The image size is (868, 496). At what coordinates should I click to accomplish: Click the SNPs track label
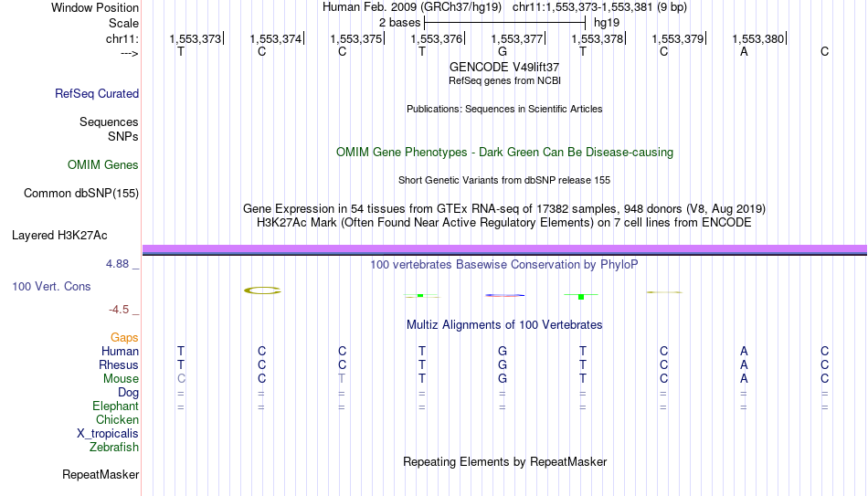click(123, 136)
